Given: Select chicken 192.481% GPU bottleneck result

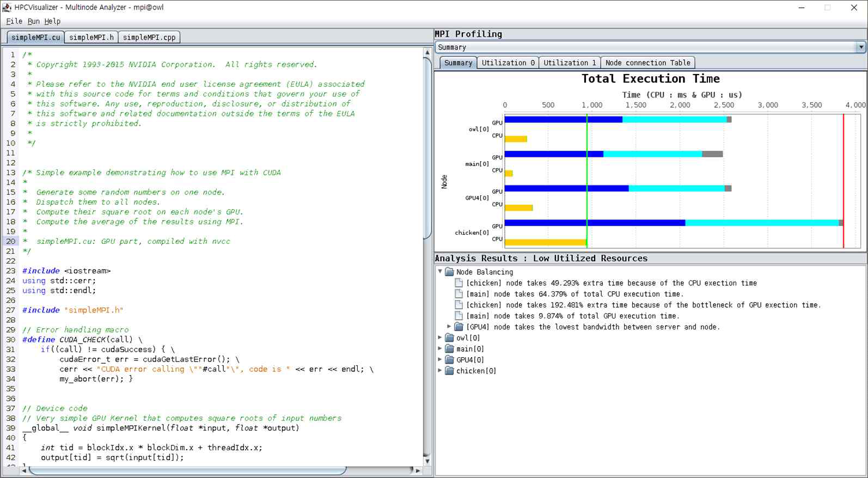Looking at the screenshot, I should pyautogui.click(x=643, y=305).
